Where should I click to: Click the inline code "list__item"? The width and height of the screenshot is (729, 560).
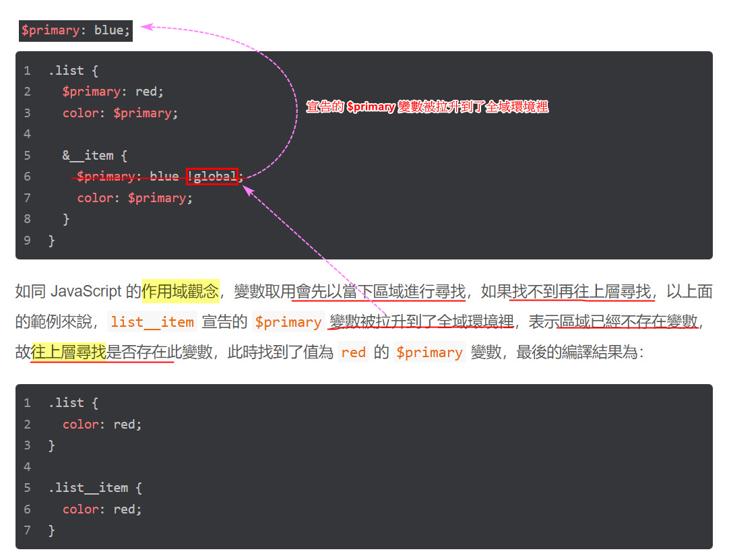pos(152,322)
